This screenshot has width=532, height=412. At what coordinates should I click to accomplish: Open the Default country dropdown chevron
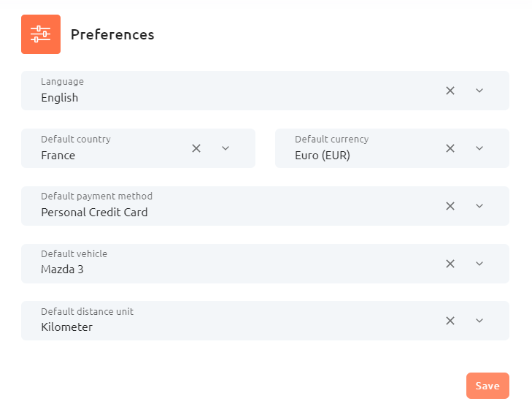[x=225, y=148]
